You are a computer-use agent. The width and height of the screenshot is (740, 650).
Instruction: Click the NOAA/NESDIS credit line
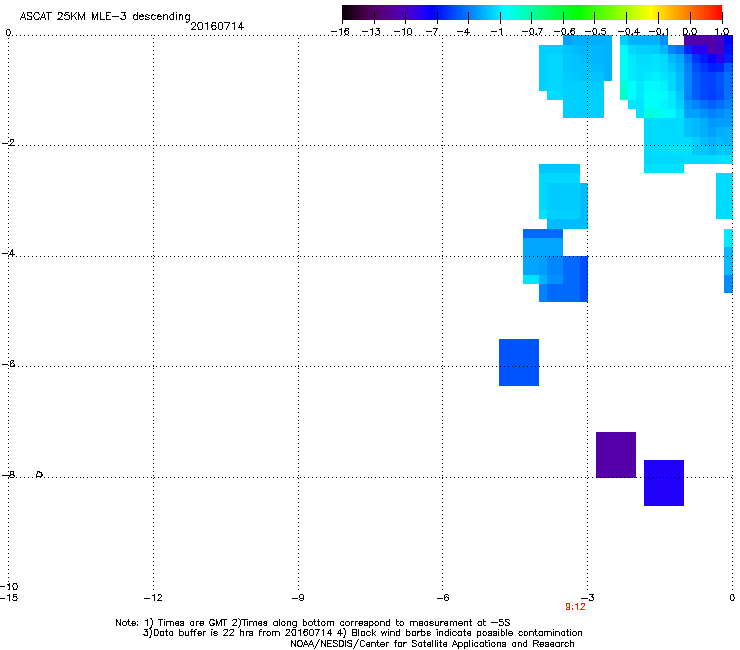[432, 644]
